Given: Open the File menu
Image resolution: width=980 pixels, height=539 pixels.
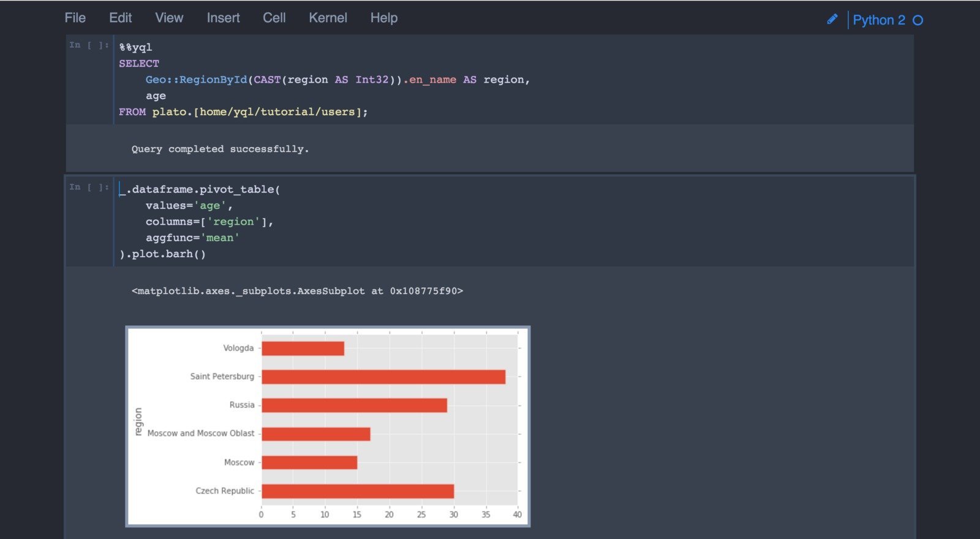Looking at the screenshot, I should point(75,18).
